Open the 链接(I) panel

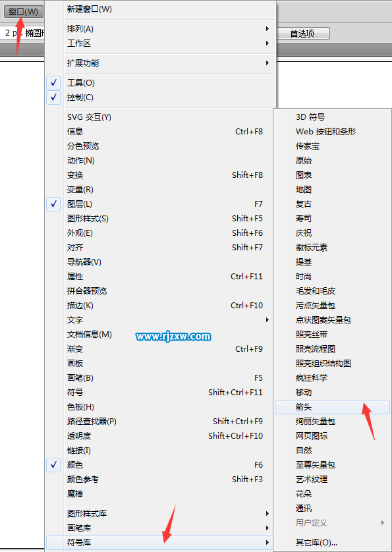(x=160, y=451)
